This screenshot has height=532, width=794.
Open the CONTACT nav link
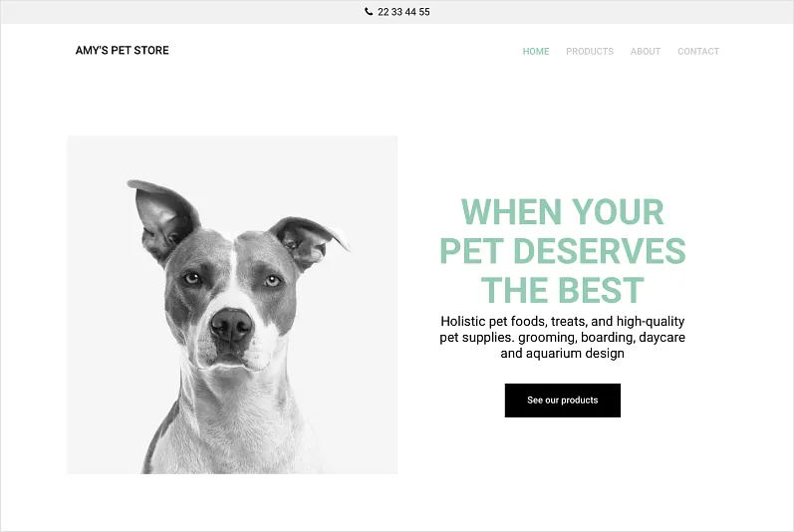point(698,51)
